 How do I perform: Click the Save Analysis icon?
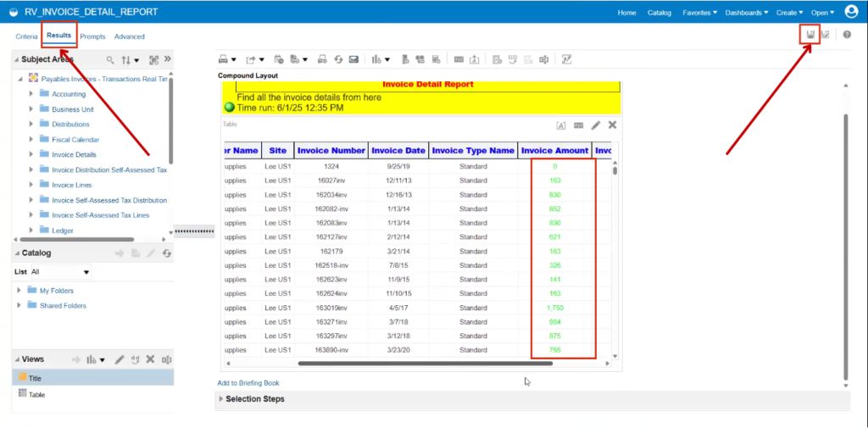pos(810,35)
